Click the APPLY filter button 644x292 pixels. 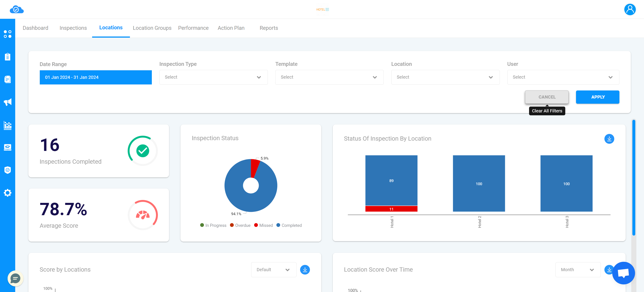[x=597, y=97]
